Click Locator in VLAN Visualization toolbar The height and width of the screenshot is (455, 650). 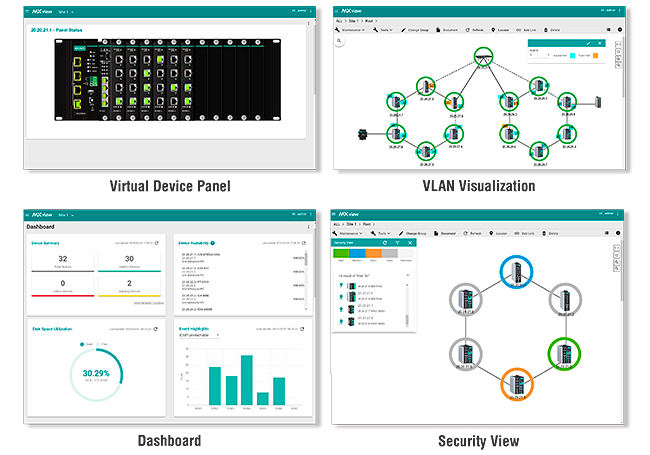(x=500, y=30)
